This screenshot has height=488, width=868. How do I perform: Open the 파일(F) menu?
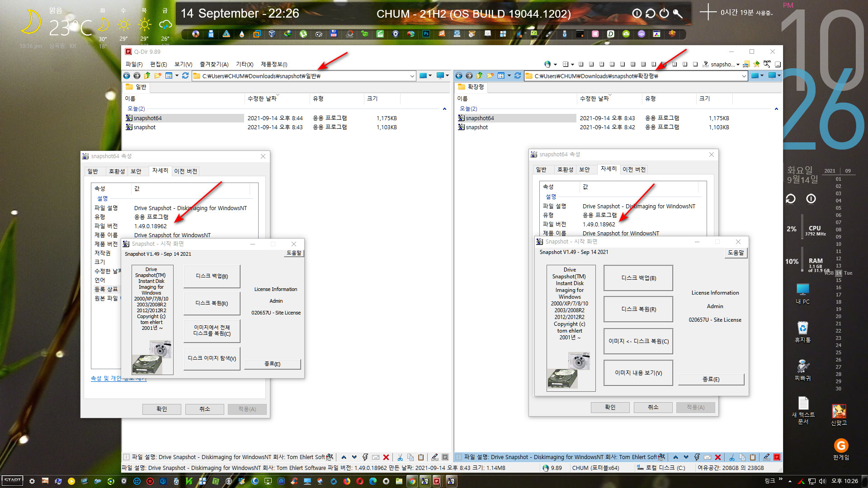(x=134, y=64)
